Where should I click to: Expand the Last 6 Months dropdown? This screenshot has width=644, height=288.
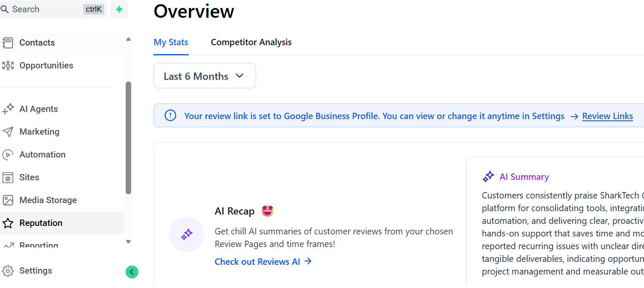[205, 76]
